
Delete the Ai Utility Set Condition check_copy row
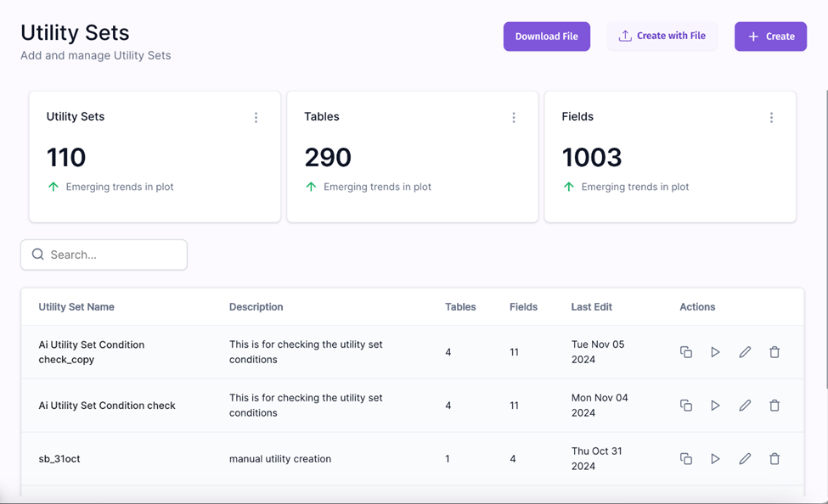point(774,352)
